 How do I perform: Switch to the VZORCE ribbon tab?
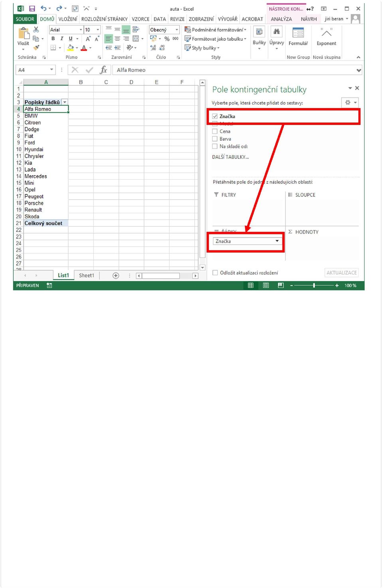click(141, 19)
